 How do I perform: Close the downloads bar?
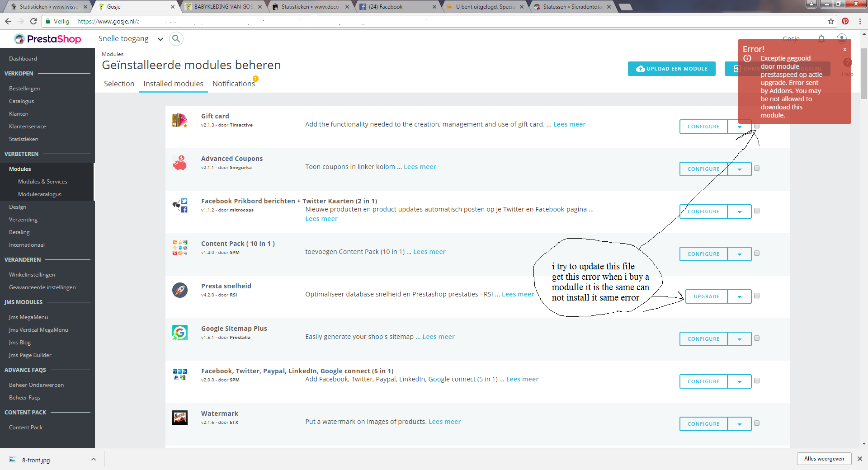pyautogui.click(x=860, y=459)
